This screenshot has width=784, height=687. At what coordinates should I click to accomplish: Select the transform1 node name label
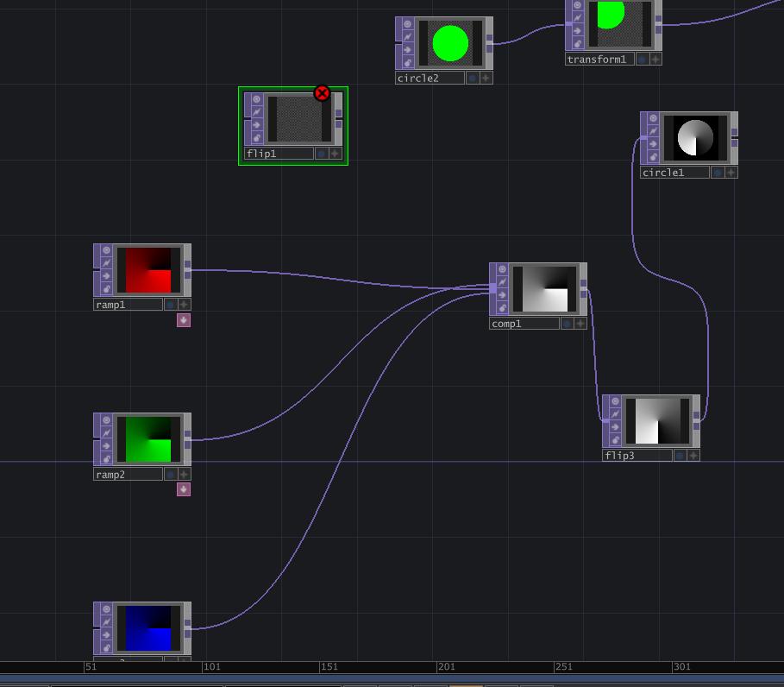600,59
